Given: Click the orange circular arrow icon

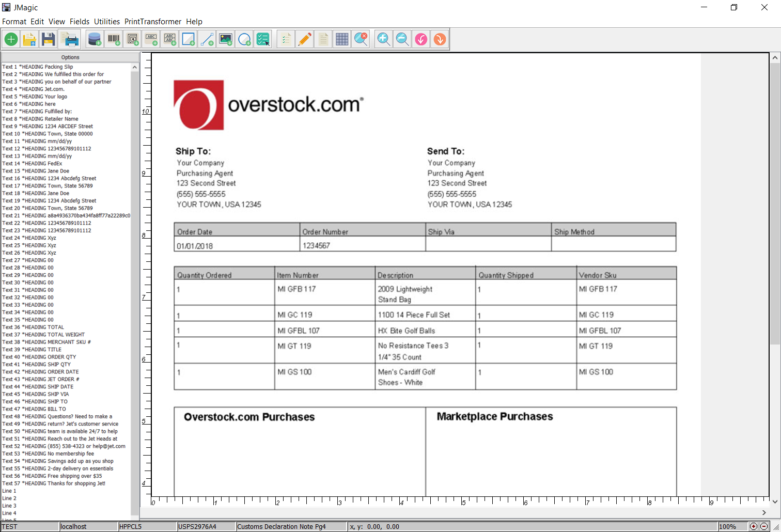Looking at the screenshot, I should point(440,39).
